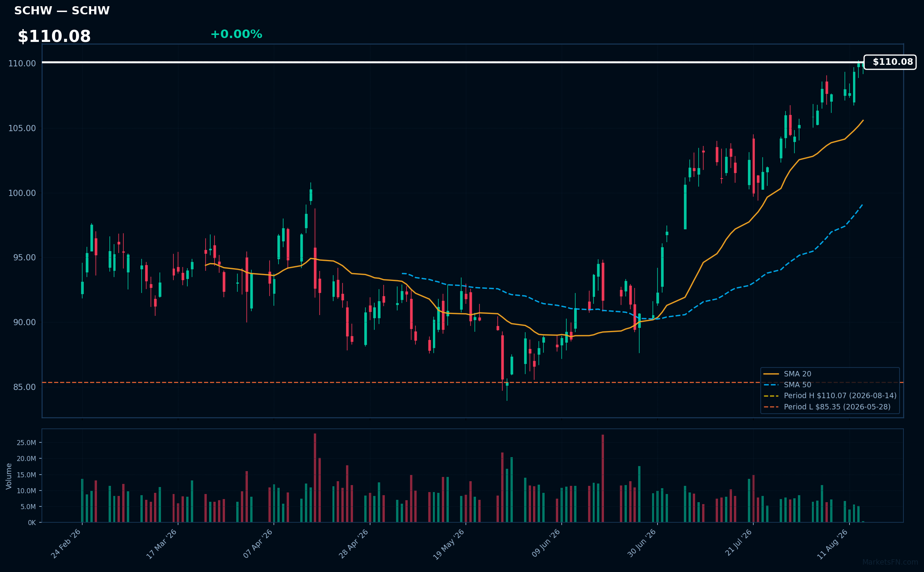Click the "SCHW — SCHW" chart title

click(62, 11)
